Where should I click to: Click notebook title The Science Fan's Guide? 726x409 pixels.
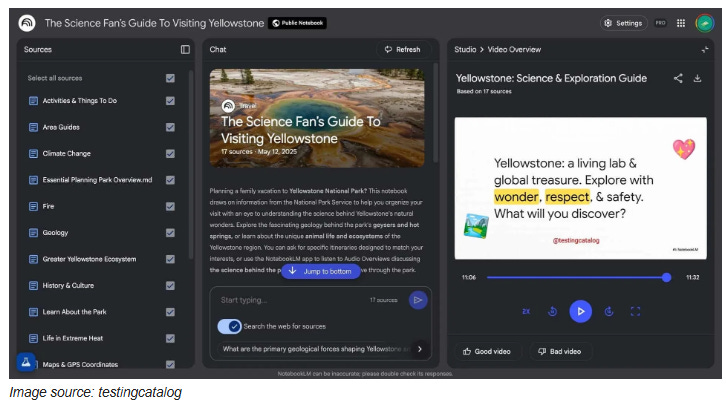(154, 23)
